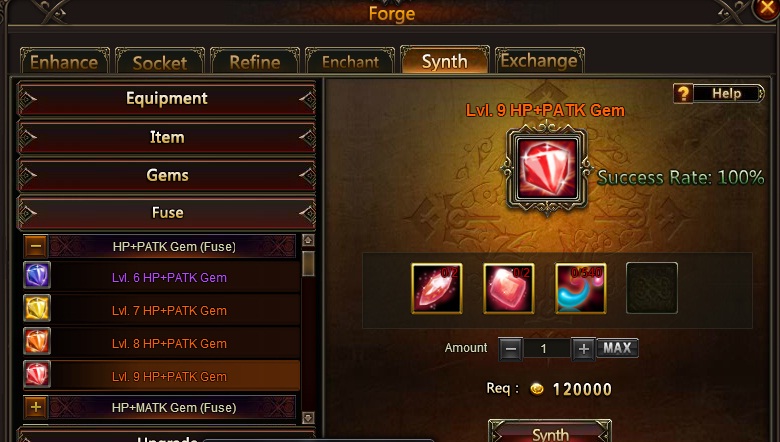This screenshot has height=442, width=780.
Task: Click the Synth button
Action: (x=550, y=432)
